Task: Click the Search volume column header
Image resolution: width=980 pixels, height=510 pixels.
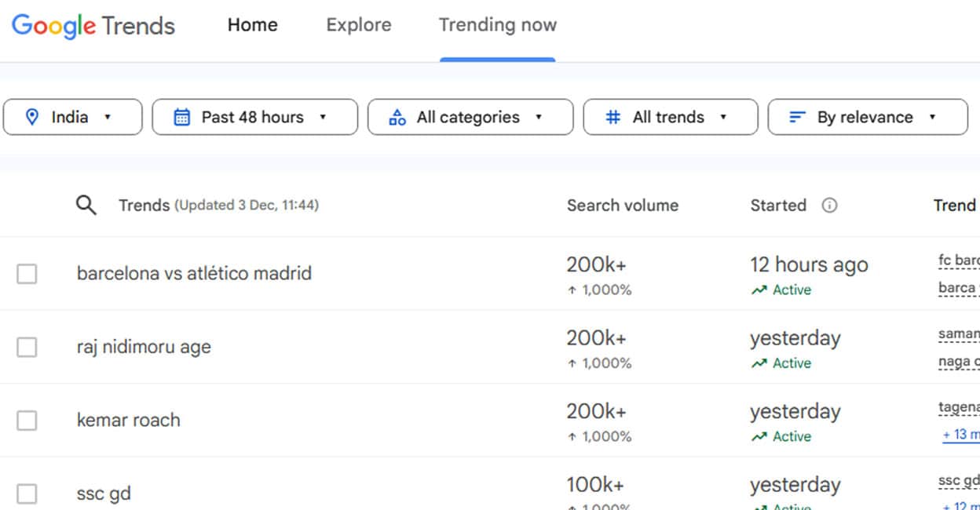Action: pyautogui.click(x=622, y=206)
